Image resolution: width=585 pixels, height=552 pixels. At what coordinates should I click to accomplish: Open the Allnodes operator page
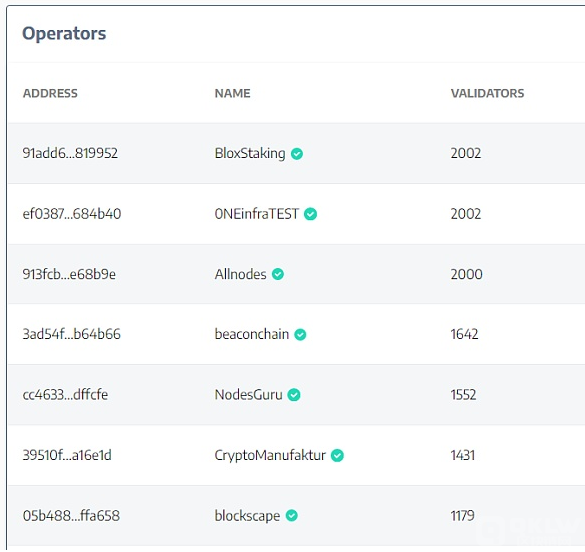[240, 275]
